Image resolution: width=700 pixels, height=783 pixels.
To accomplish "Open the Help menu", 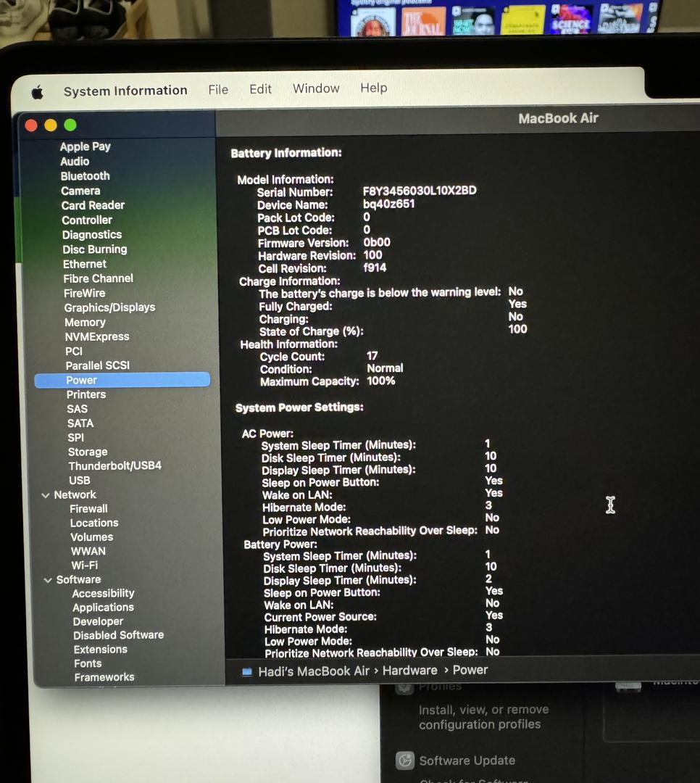I will [x=373, y=88].
